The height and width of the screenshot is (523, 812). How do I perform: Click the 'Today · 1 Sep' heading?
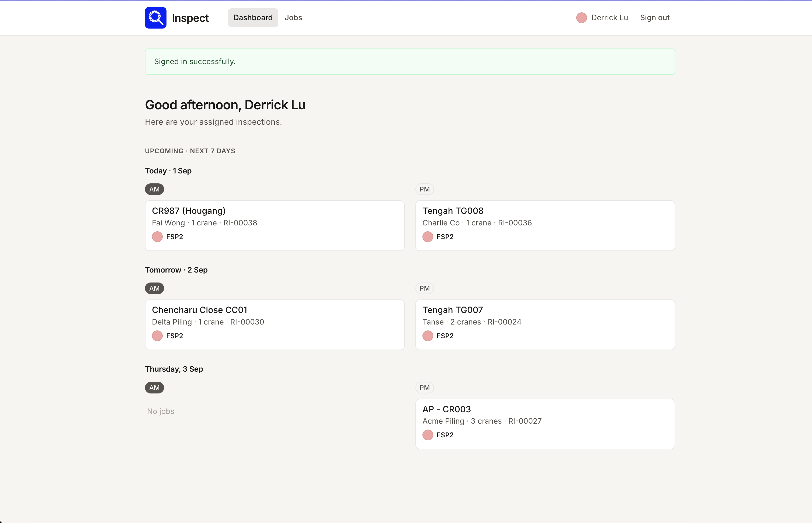(168, 171)
